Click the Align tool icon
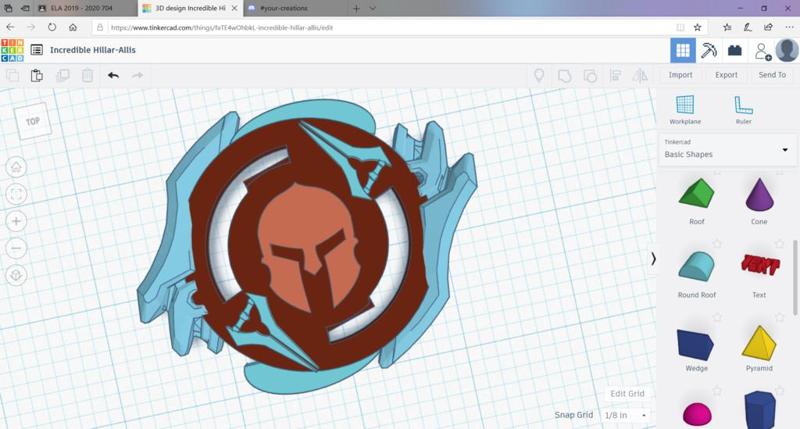 coord(615,76)
